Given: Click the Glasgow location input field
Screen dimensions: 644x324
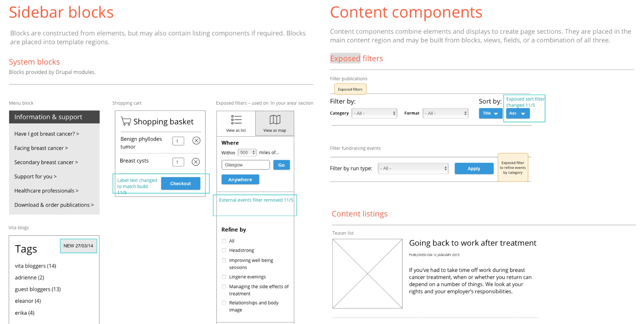Looking at the screenshot, I should pyautogui.click(x=245, y=165).
